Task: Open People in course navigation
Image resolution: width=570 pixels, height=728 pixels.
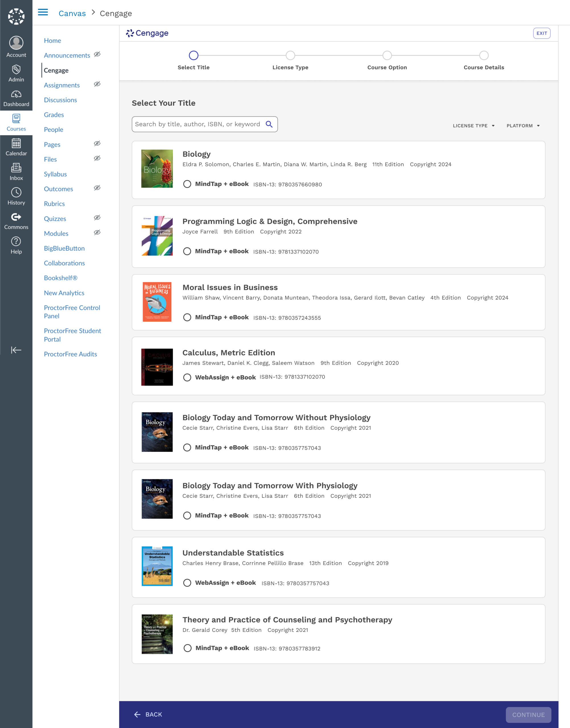Action: click(x=53, y=130)
